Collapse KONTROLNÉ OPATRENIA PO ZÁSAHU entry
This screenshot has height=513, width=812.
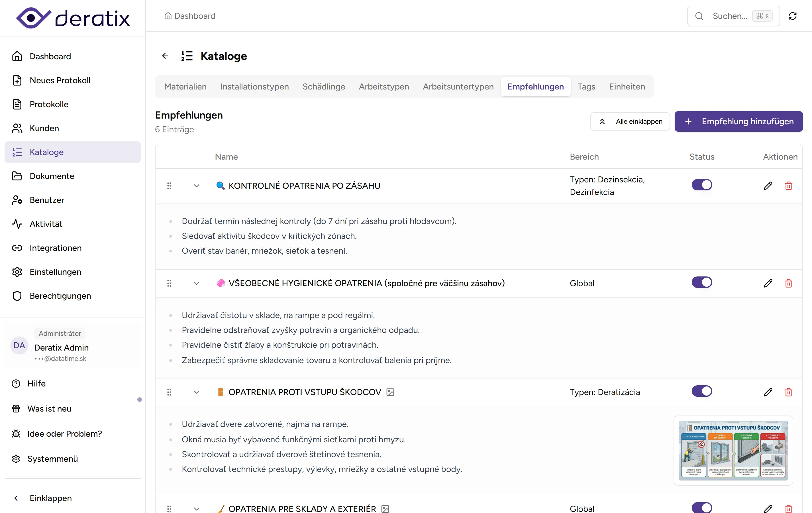(x=197, y=186)
